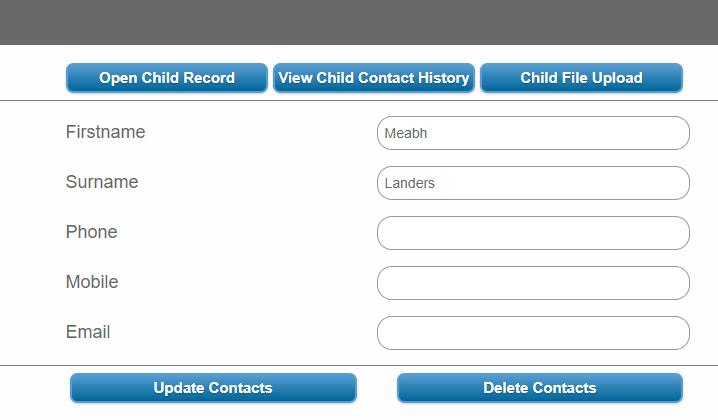Click the Open Child Record button
The height and width of the screenshot is (420, 718).
point(167,78)
